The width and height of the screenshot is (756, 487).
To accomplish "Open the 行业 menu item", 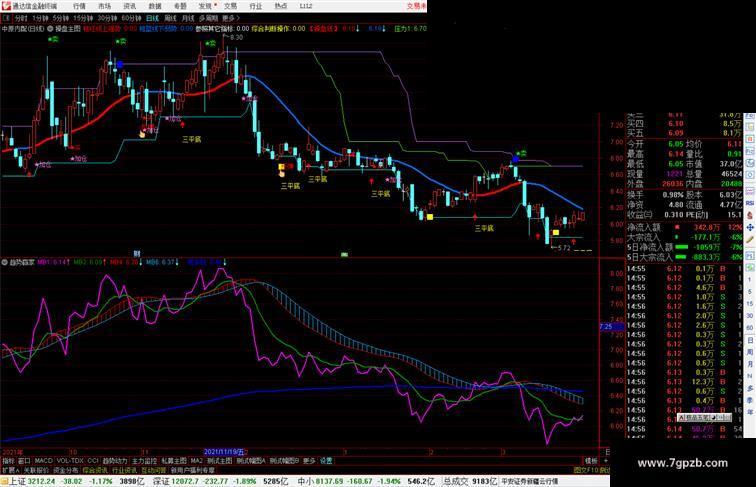I will click(256, 6).
